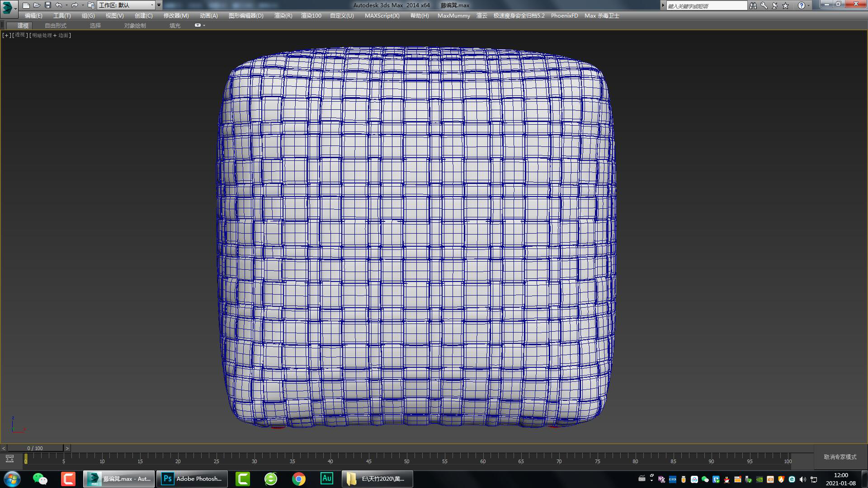This screenshot has height=488, width=868.
Task: Click the 0 / 100 time slider
Action: 35,448
